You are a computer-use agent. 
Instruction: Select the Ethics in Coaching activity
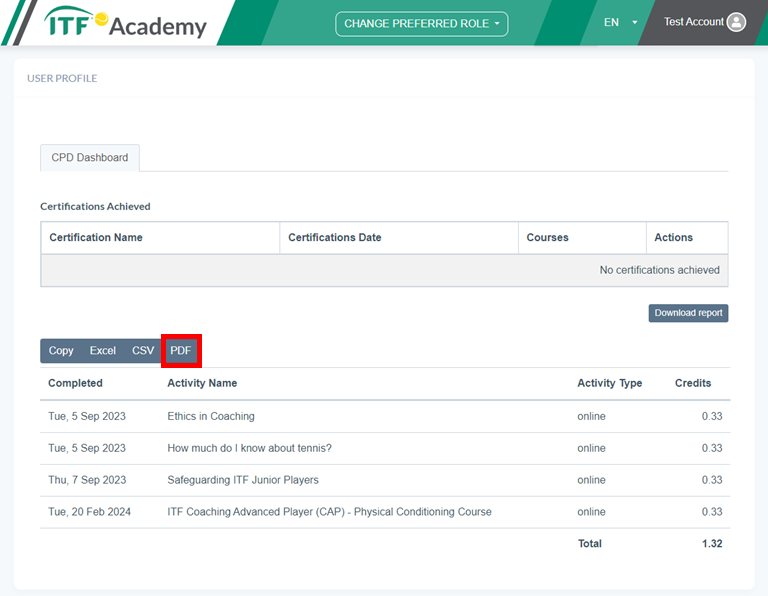pos(211,416)
